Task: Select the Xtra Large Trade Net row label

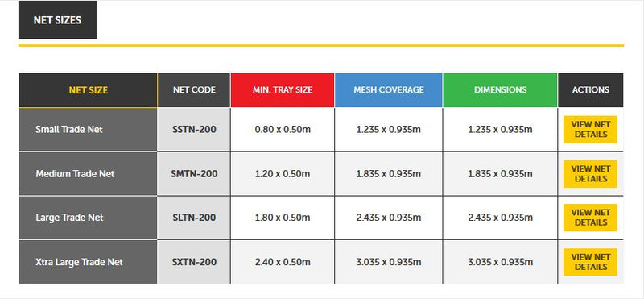Action: [79, 262]
